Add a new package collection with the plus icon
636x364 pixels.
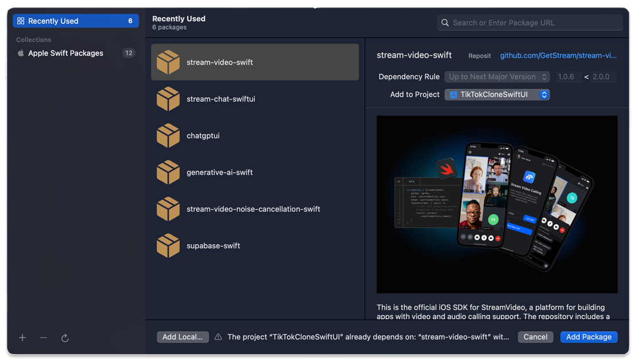pyautogui.click(x=22, y=338)
